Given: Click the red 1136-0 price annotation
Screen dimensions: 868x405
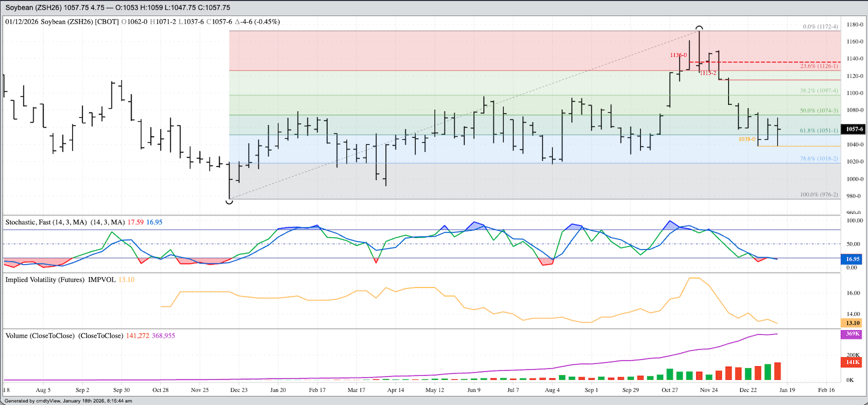Looking at the screenshot, I should pos(678,55).
